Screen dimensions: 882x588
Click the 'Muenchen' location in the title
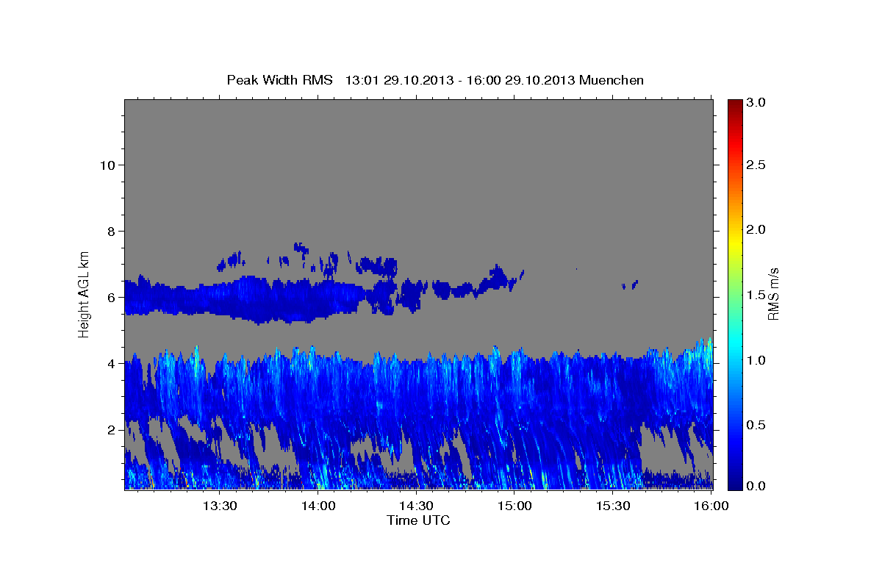pyautogui.click(x=612, y=80)
